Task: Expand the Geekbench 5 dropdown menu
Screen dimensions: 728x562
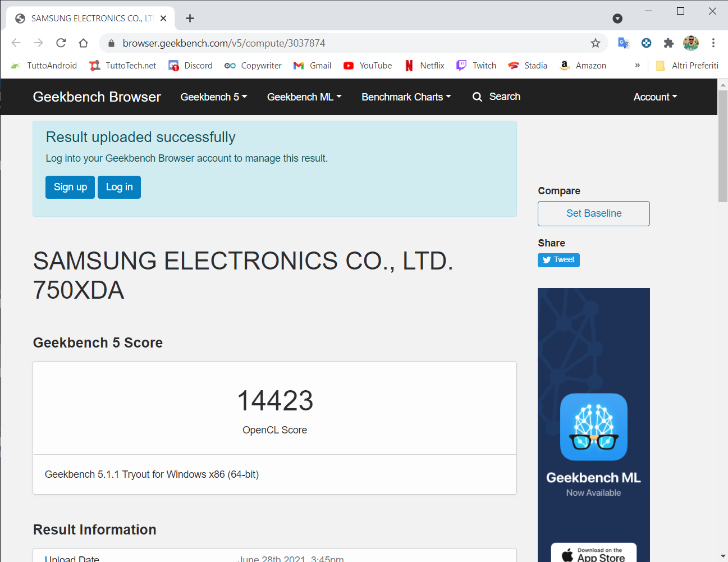Action: (214, 97)
